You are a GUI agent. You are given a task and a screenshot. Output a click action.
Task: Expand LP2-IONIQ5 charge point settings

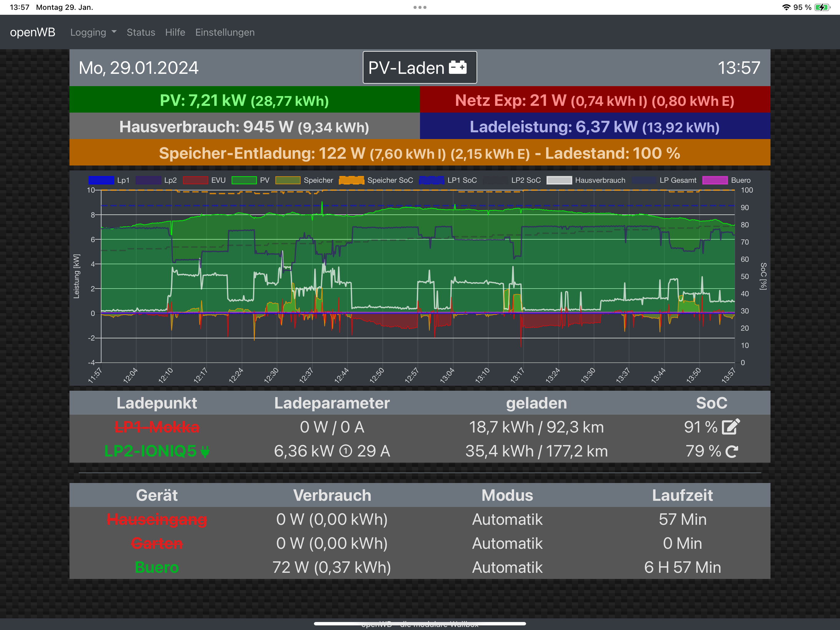click(x=151, y=451)
